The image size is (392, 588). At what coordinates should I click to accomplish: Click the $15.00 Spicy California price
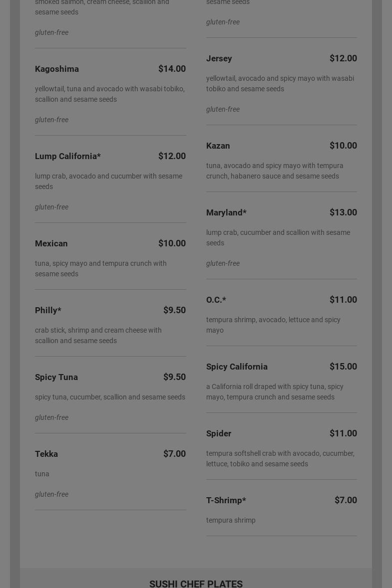(343, 367)
